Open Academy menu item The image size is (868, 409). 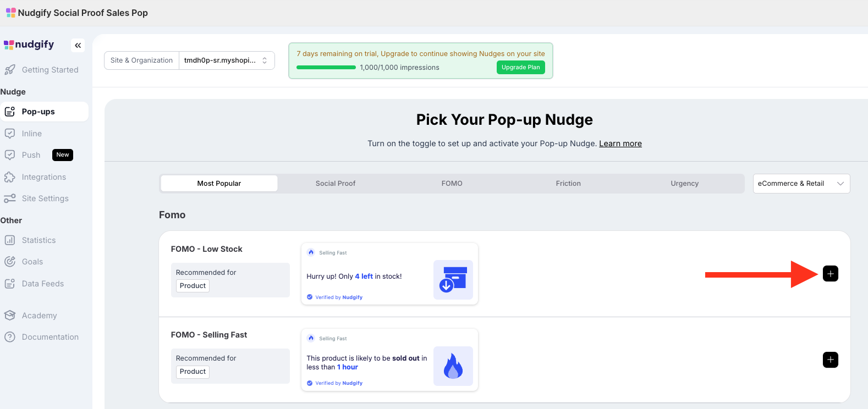coord(44,316)
